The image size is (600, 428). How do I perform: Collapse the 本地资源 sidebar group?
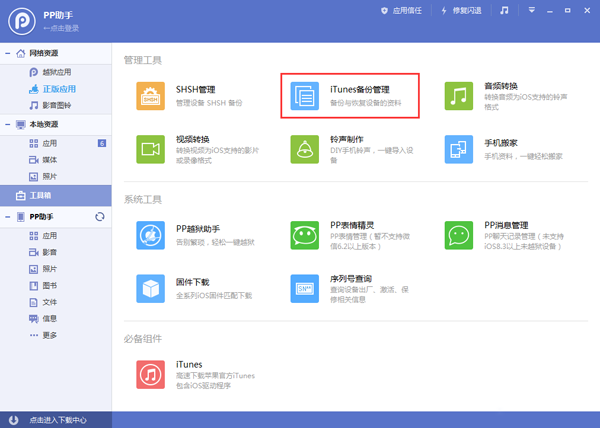(8, 125)
